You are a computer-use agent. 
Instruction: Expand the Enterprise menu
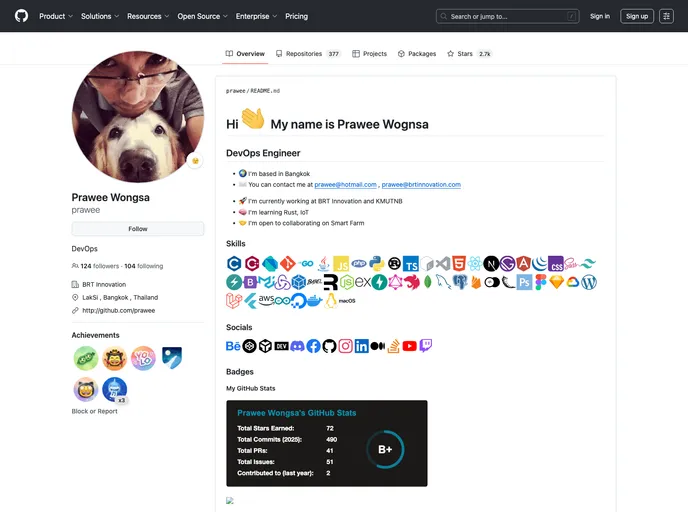pos(256,16)
